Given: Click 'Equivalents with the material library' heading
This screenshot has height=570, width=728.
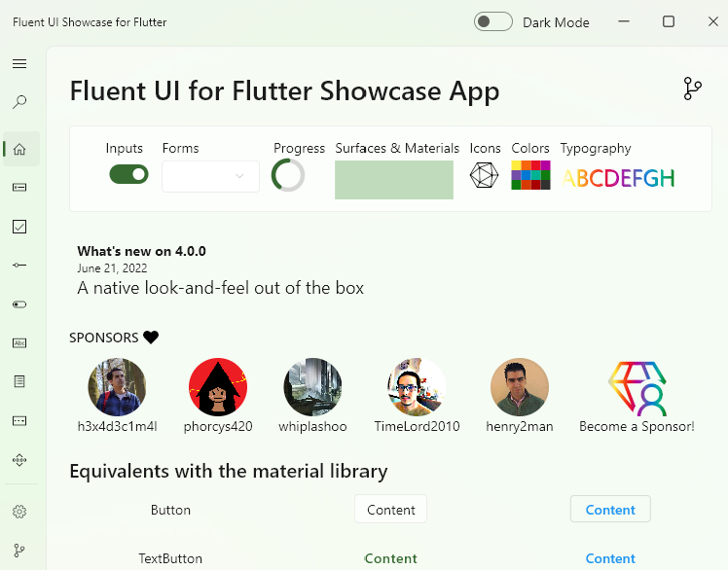Looking at the screenshot, I should pyautogui.click(x=229, y=471).
